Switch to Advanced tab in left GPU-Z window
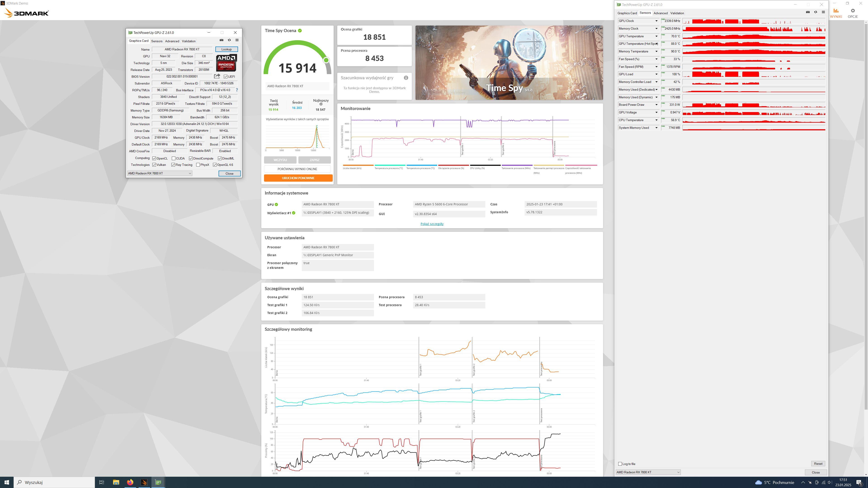 [x=172, y=41]
